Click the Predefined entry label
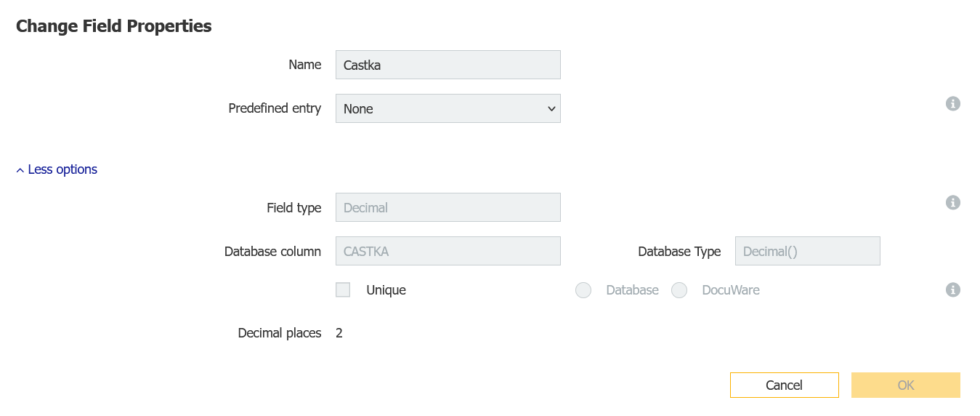 point(275,108)
